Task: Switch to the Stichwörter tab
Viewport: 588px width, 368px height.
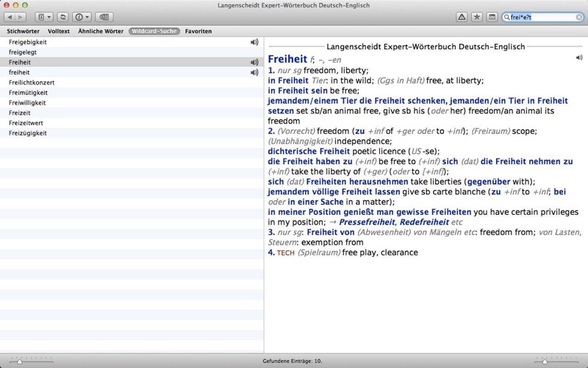Action: click(23, 31)
